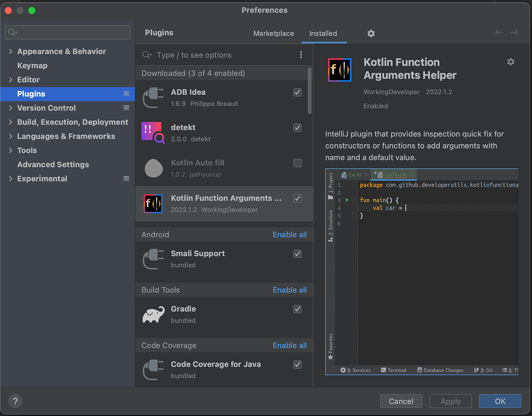Enable the Kotlin Auto fill plugin checkbox

(297, 163)
